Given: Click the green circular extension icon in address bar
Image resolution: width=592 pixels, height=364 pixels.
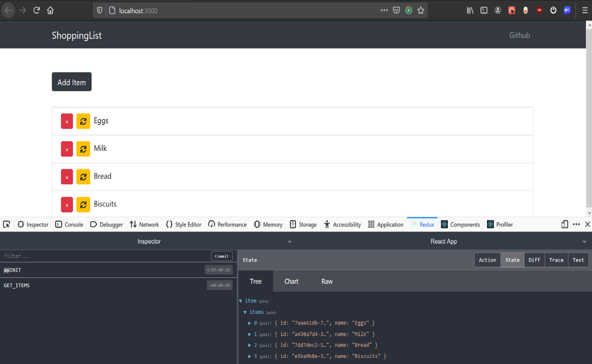Looking at the screenshot, I should point(408,10).
